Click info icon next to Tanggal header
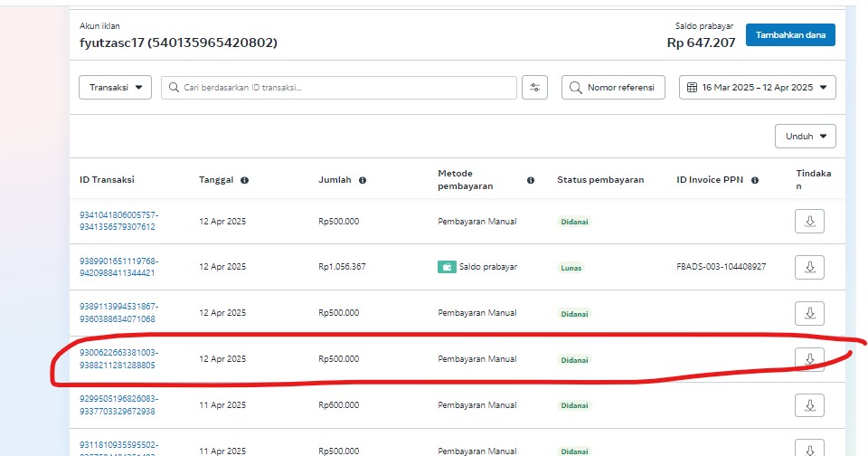 click(245, 180)
